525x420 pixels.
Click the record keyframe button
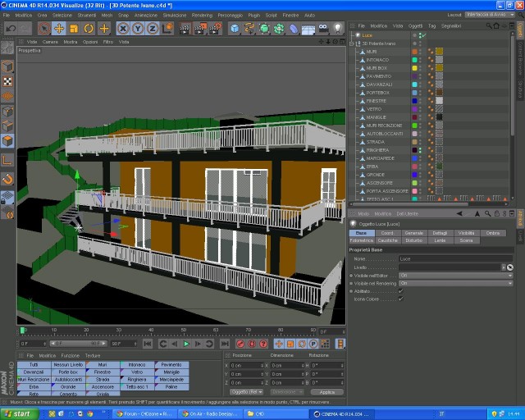click(x=240, y=344)
